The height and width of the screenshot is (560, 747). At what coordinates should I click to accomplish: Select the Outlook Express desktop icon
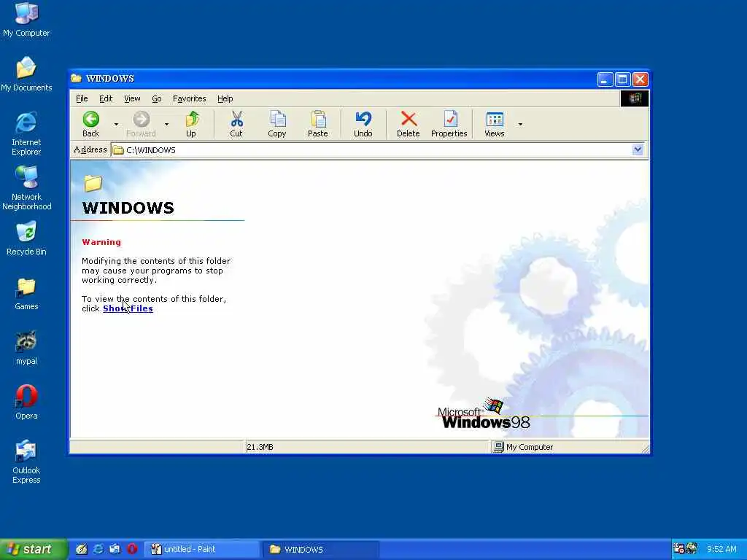[x=26, y=462]
